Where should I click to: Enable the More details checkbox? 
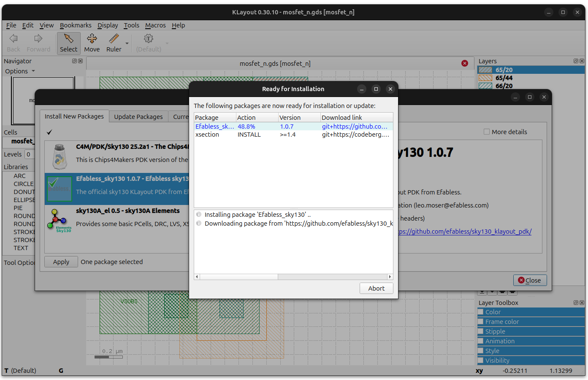click(x=487, y=132)
